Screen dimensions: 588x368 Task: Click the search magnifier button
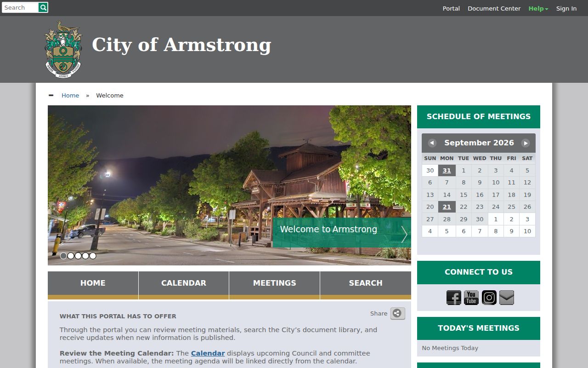[43, 7]
